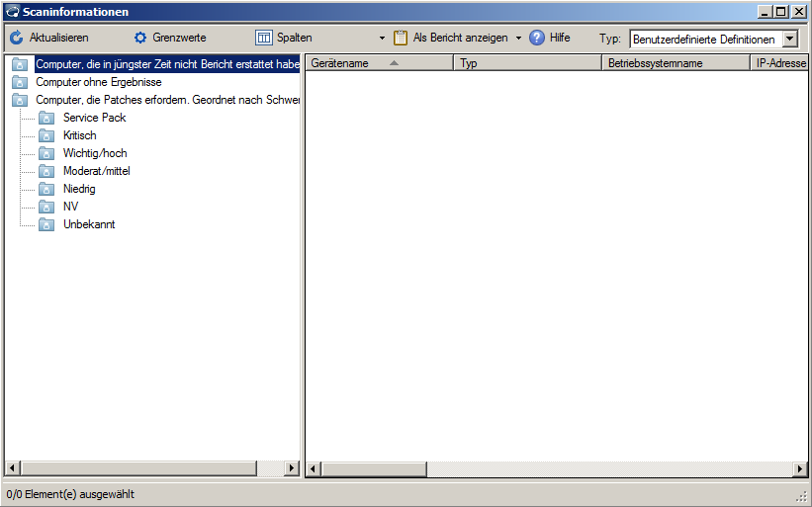Click right arrow of the list pane scrollbar

(800, 468)
